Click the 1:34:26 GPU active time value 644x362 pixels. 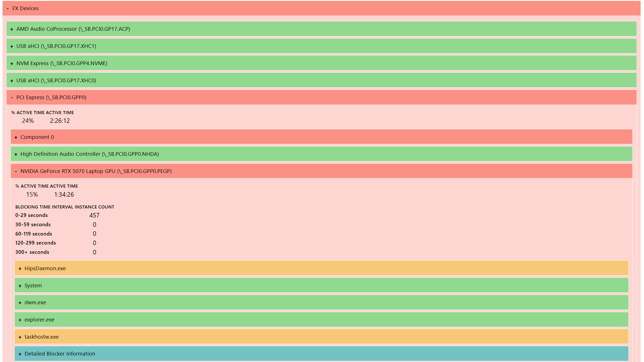click(64, 195)
